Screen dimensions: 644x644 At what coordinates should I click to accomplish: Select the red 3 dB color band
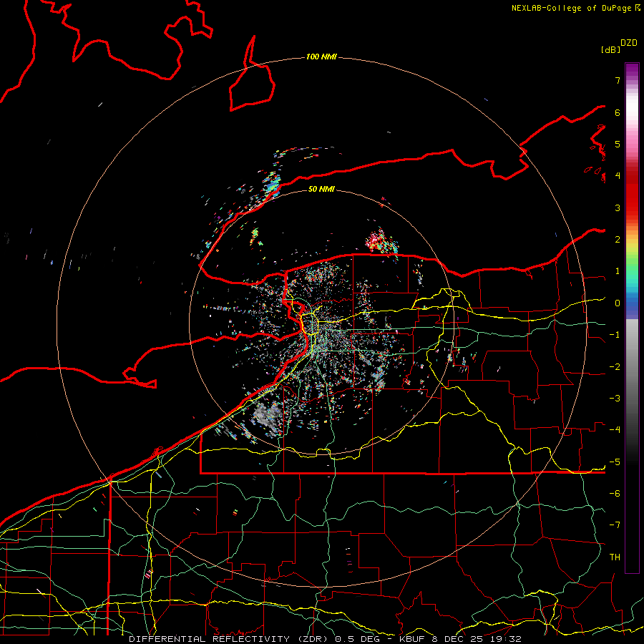coord(632,208)
